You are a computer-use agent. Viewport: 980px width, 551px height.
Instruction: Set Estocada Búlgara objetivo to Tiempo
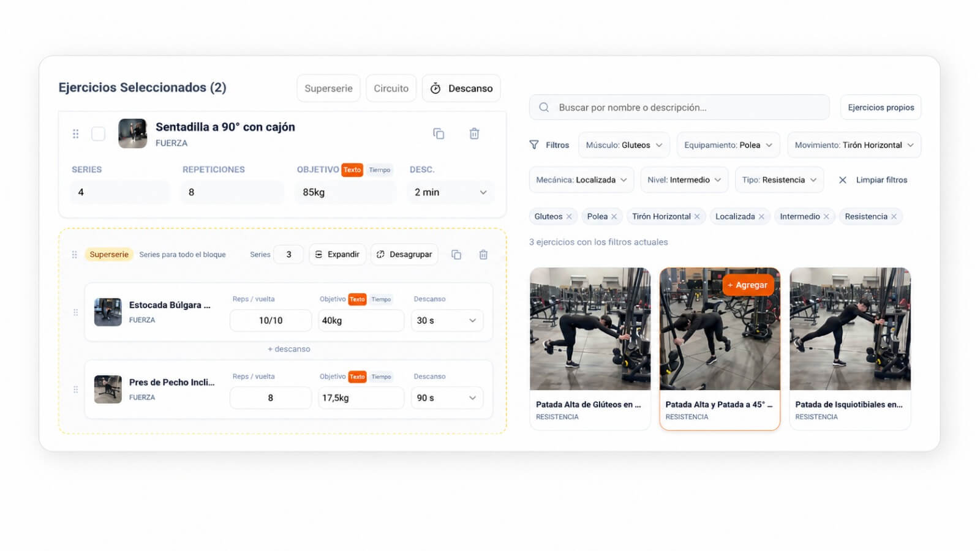tap(381, 299)
